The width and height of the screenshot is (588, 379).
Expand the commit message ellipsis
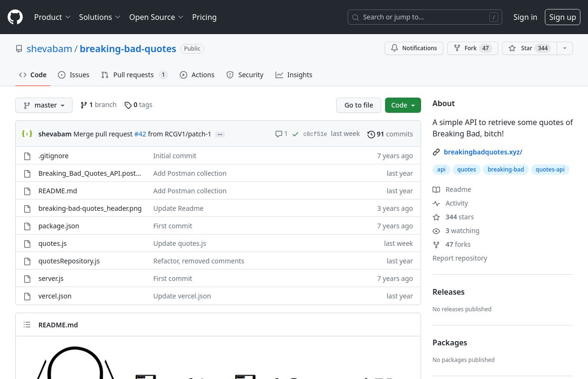pyautogui.click(x=220, y=135)
